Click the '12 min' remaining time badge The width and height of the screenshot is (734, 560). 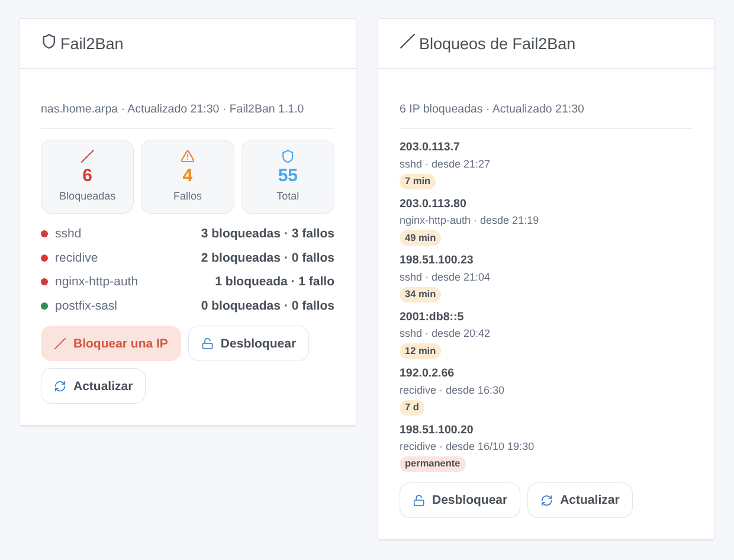420,351
